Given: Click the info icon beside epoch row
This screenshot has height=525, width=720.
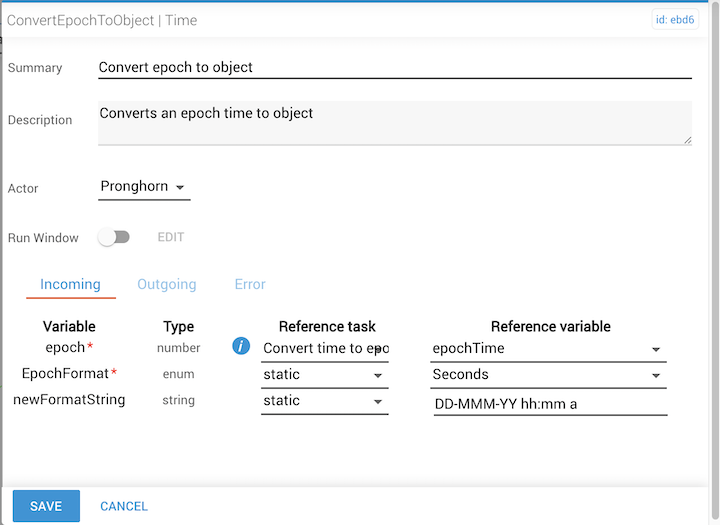Looking at the screenshot, I should [241, 347].
